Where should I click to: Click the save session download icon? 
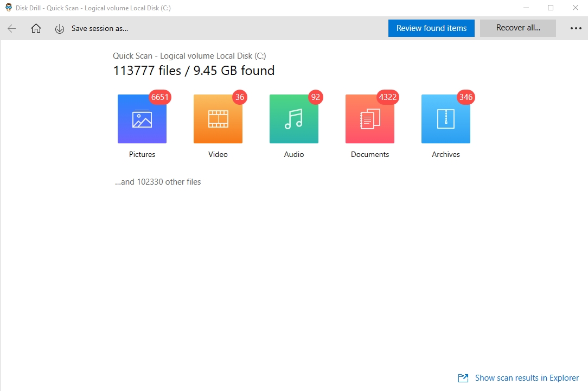(x=60, y=29)
